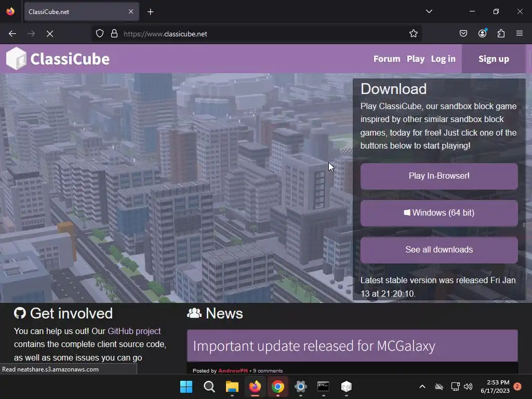Open the list all tabs dropdown
Viewport: 532px width, 399px height.
(429, 11)
